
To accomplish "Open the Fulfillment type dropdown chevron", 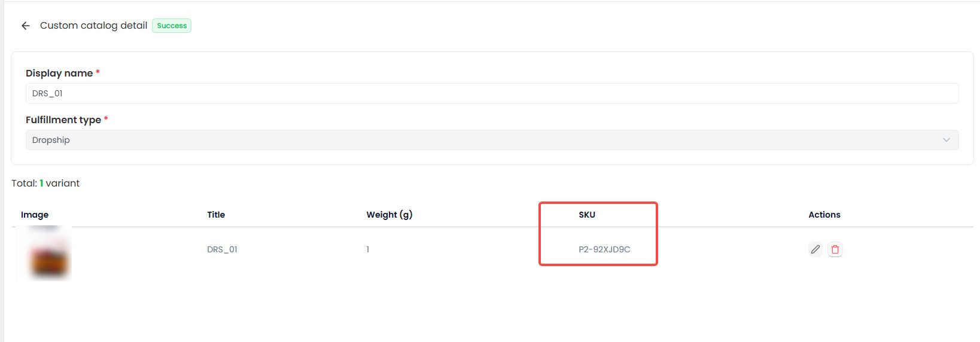I will click(946, 140).
